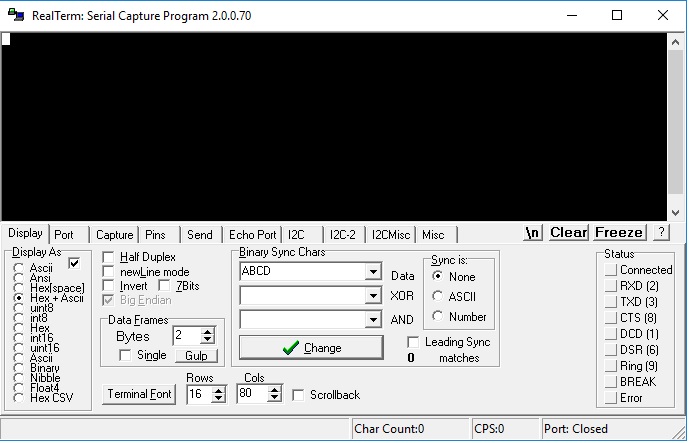Open the Send tab
This screenshot has height=443, width=689.
(199, 235)
